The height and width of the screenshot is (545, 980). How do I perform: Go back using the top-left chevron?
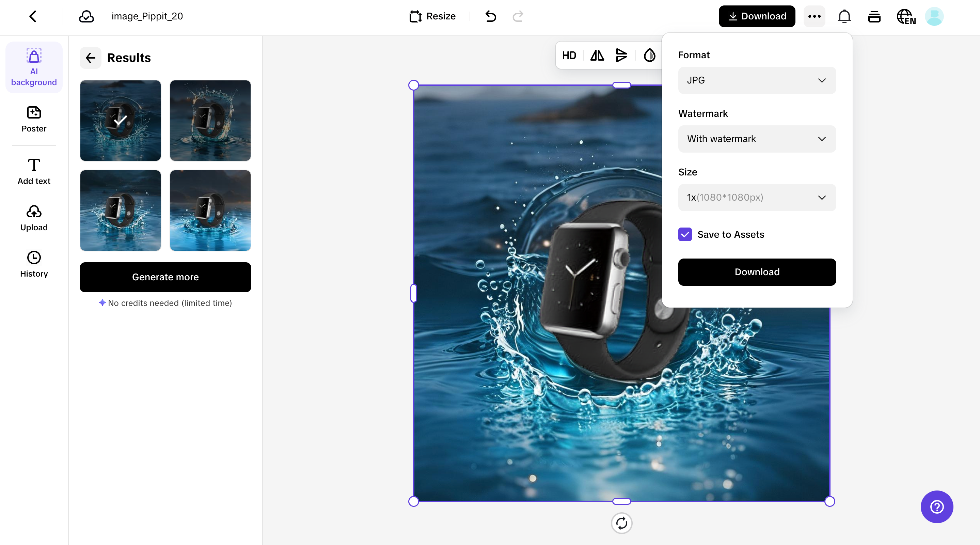tap(33, 16)
